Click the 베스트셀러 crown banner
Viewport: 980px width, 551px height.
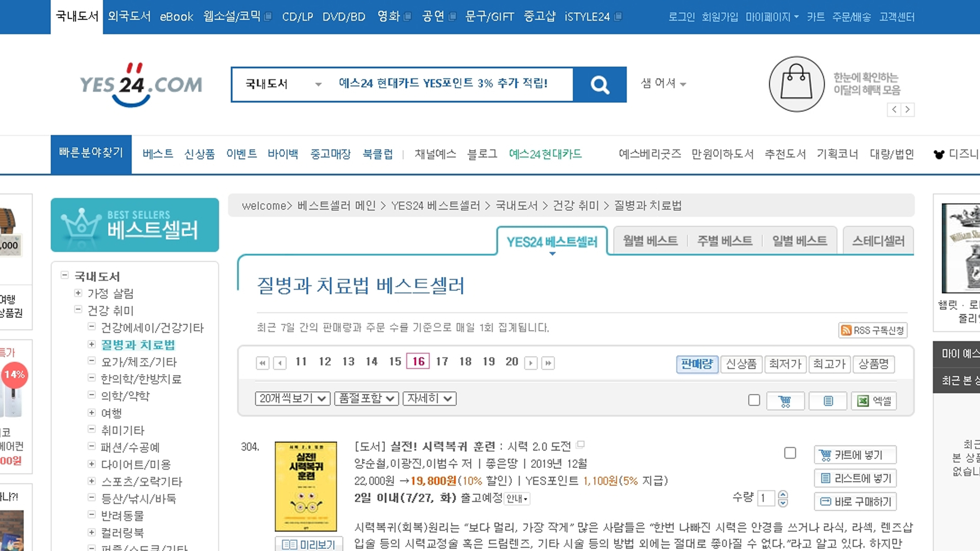pyautogui.click(x=135, y=225)
